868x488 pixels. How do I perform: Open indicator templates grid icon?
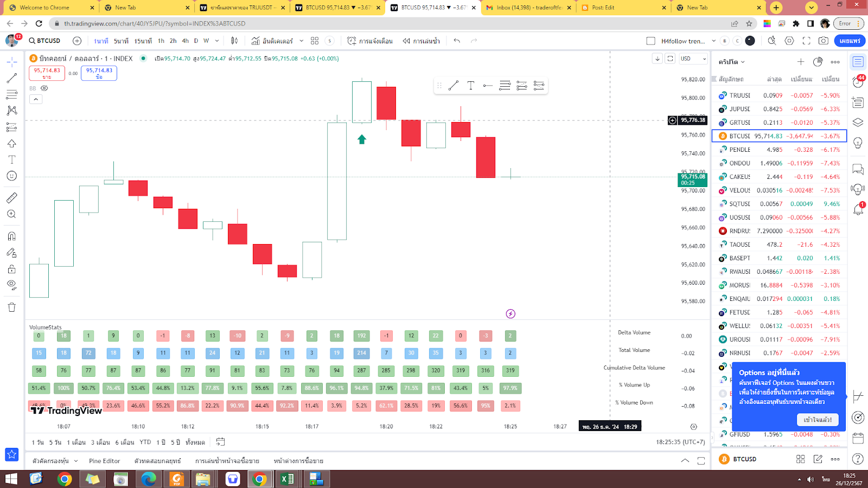tap(315, 41)
